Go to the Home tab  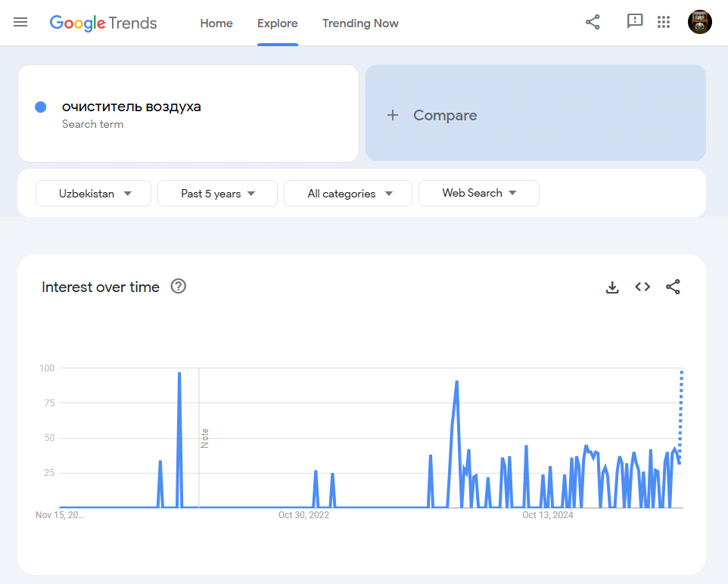pyautogui.click(x=216, y=23)
